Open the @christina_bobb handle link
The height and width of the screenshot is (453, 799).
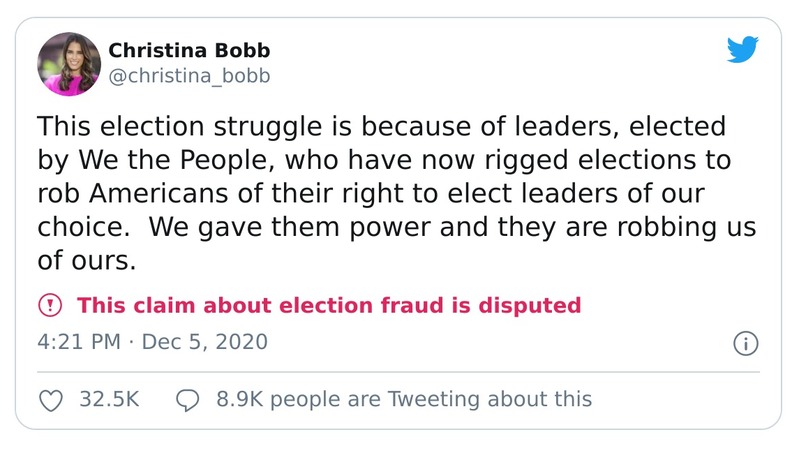point(189,75)
